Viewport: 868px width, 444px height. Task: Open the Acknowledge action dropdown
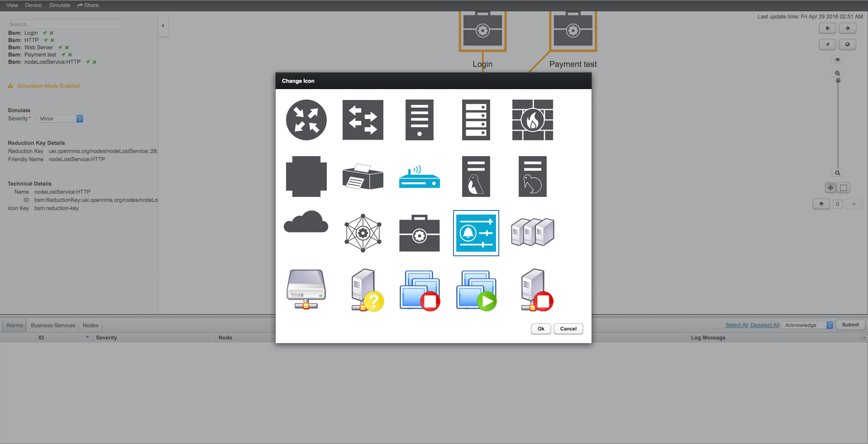coord(808,325)
